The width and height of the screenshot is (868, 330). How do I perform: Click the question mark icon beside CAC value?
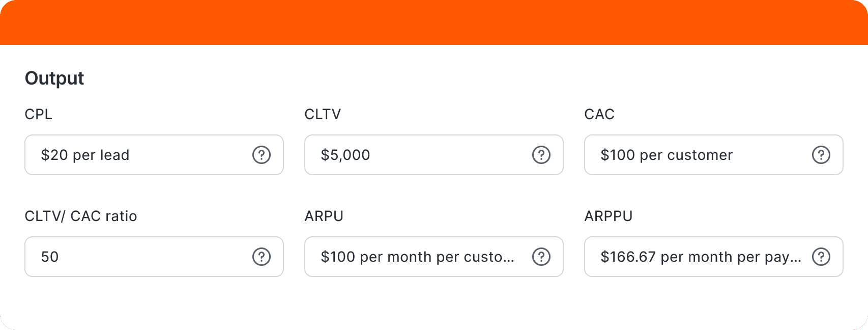[821, 155]
